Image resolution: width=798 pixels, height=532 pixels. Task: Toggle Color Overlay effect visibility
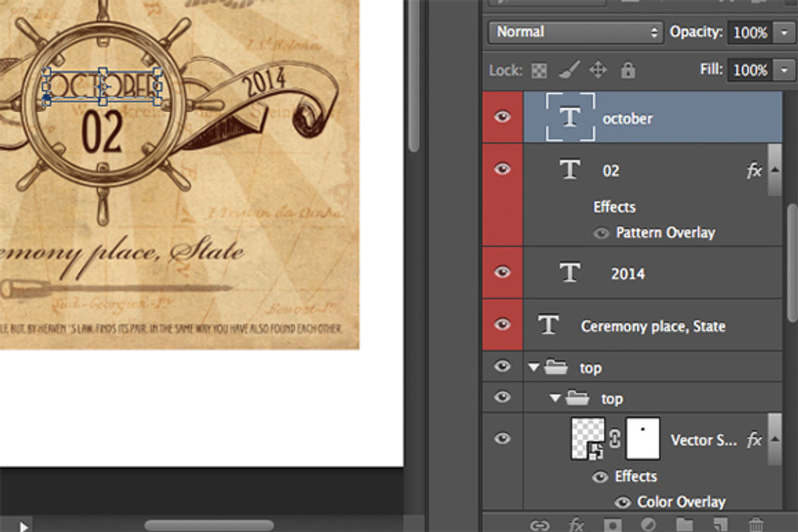(623, 502)
